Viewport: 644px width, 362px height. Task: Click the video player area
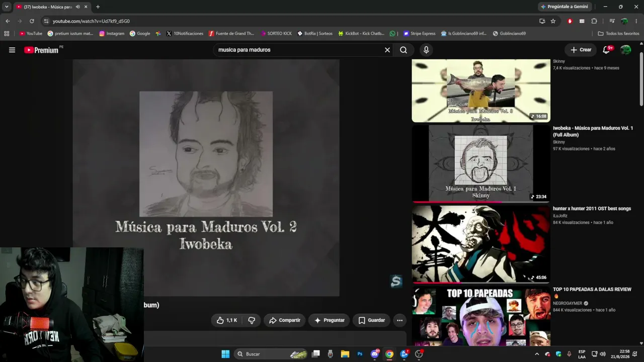point(206,178)
